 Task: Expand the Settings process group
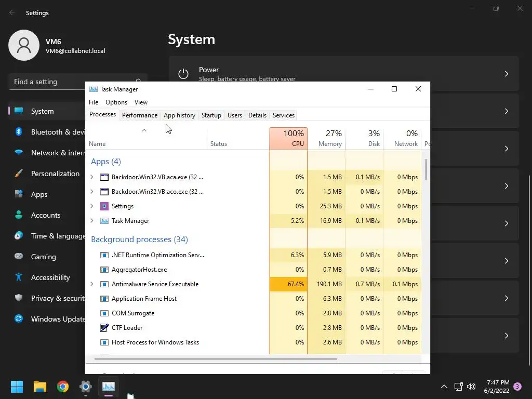[91, 206]
